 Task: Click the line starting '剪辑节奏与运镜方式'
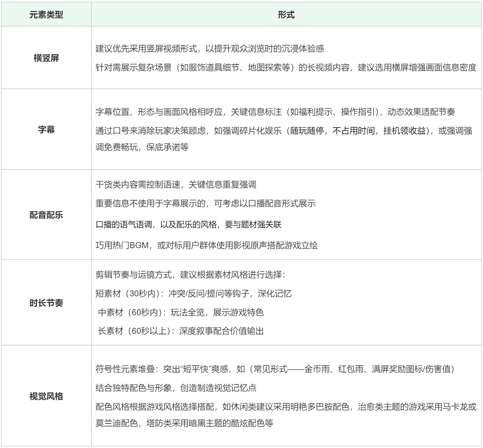coord(191,275)
